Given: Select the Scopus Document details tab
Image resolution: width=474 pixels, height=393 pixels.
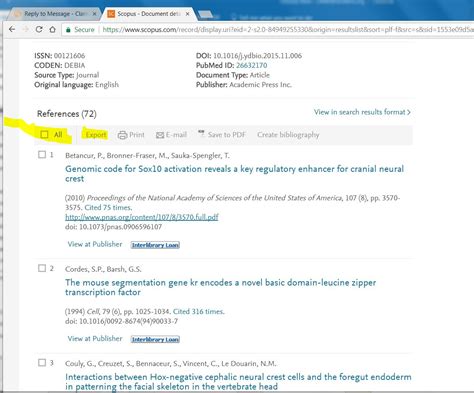Looking at the screenshot, I should 148,14.
